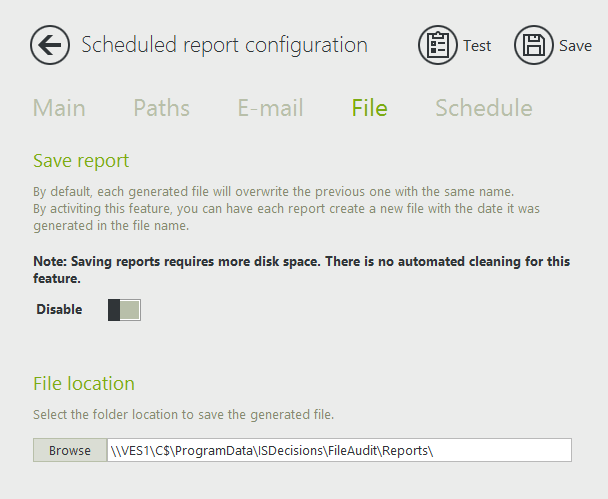Click the Save report section heading
This screenshot has width=608, height=499.
click(81, 160)
